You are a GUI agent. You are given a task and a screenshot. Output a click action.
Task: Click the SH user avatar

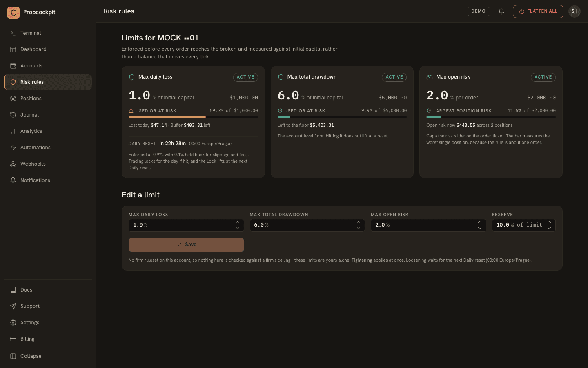click(x=575, y=11)
